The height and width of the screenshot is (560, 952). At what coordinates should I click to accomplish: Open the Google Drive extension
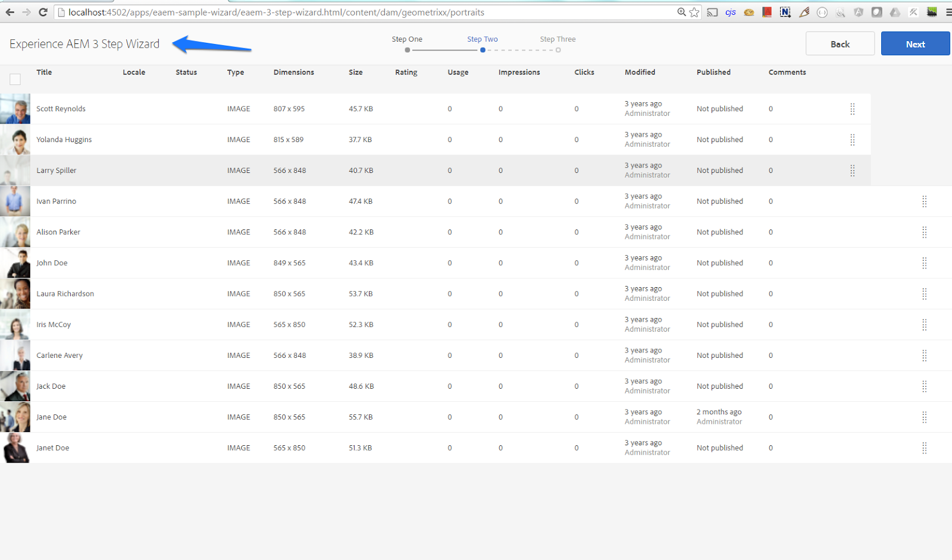click(x=895, y=12)
